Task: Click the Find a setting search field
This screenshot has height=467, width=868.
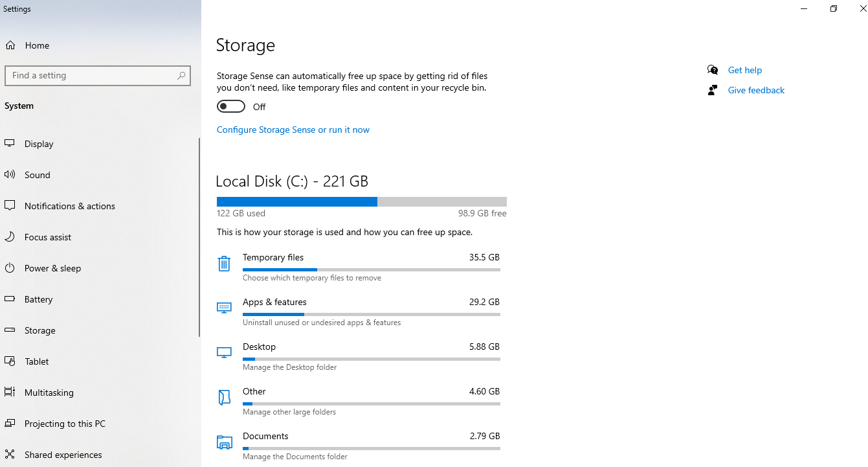Action: click(x=98, y=75)
